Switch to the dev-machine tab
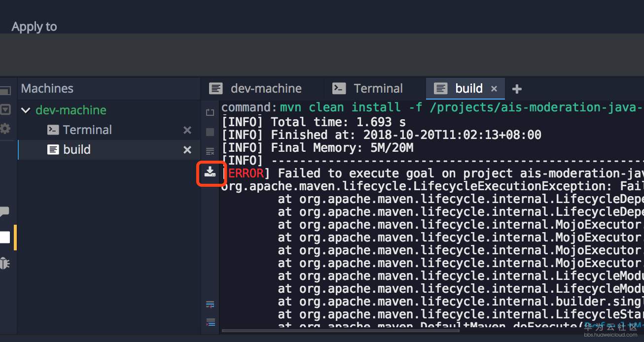Screen dimensions: 644x342 pos(255,89)
